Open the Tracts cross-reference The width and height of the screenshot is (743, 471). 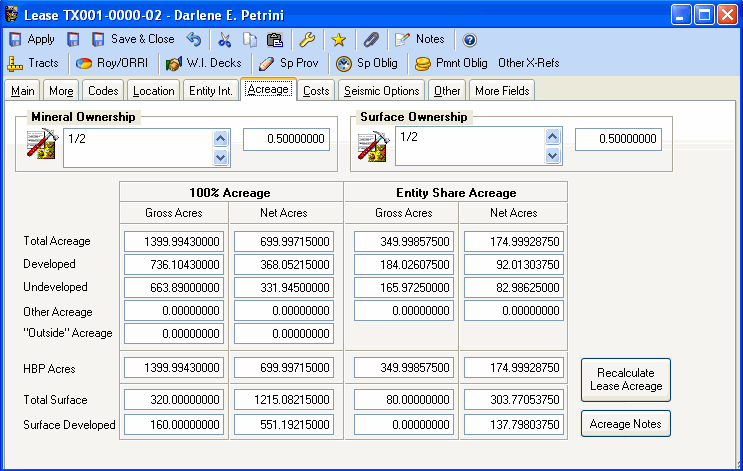(x=33, y=63)
